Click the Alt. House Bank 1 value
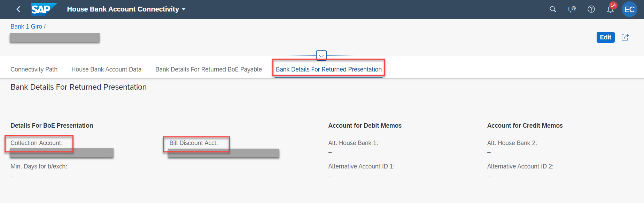Screen dimensions: 644x203 point(330,152)
